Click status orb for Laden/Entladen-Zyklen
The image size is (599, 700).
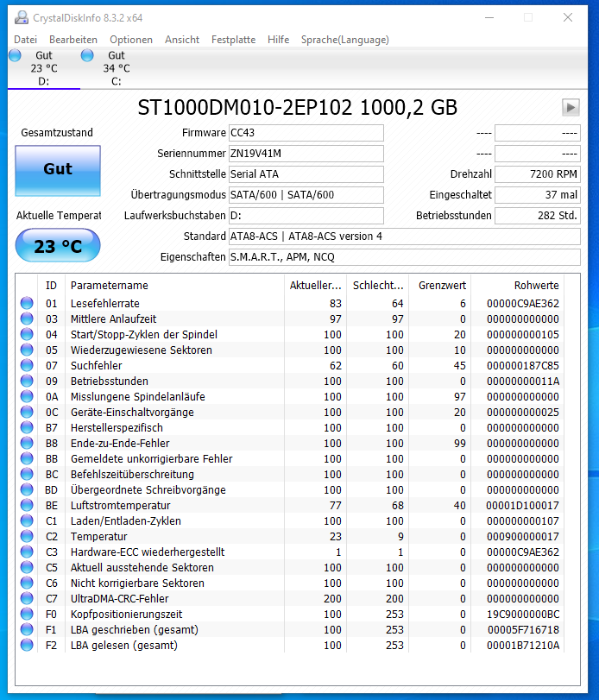tap(27, 520)
